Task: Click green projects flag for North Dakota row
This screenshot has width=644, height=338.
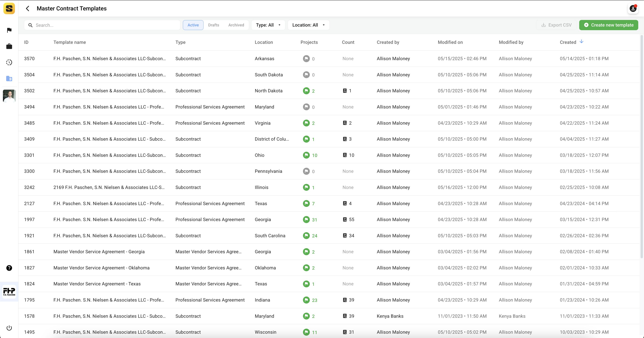Action: pyautogui.click(x=306, y=91)
